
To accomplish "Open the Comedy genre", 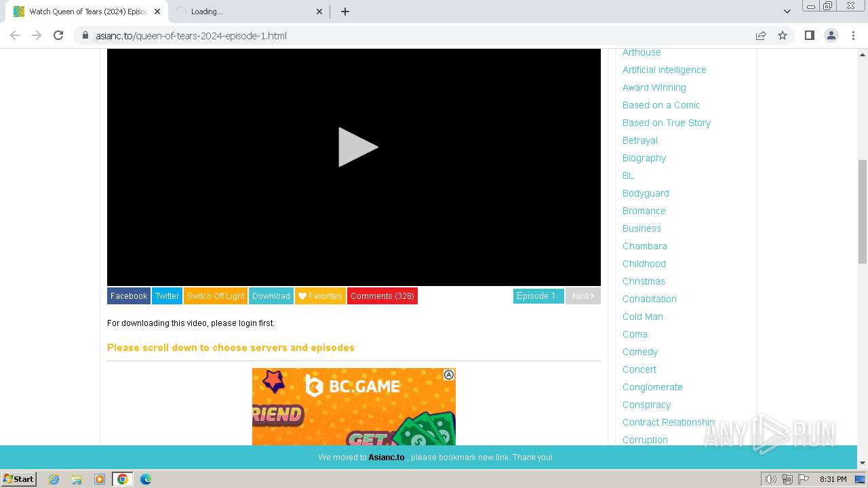I will click(640, 352).
